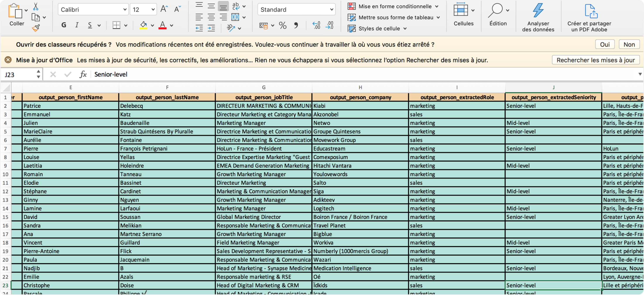Align text left icon
The image size is (644, 295).
(199, 17)
